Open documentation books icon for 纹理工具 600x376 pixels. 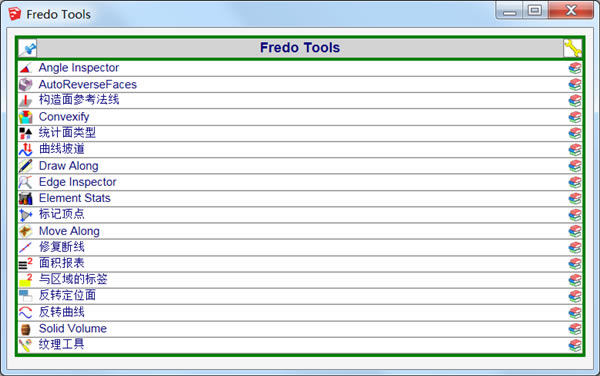coord(574,345)
